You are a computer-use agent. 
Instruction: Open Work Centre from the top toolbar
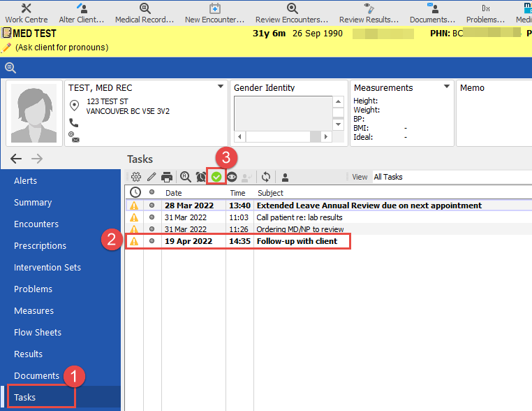pos(27,13)
